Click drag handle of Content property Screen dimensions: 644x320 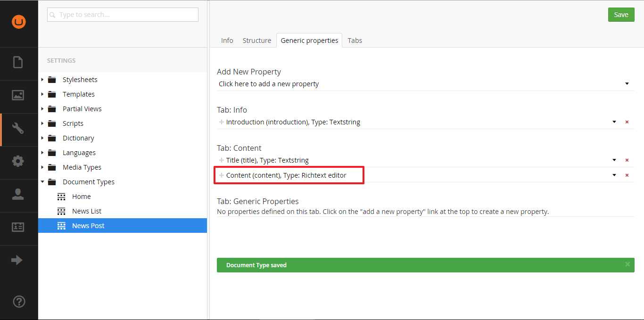tap(222, 175)
